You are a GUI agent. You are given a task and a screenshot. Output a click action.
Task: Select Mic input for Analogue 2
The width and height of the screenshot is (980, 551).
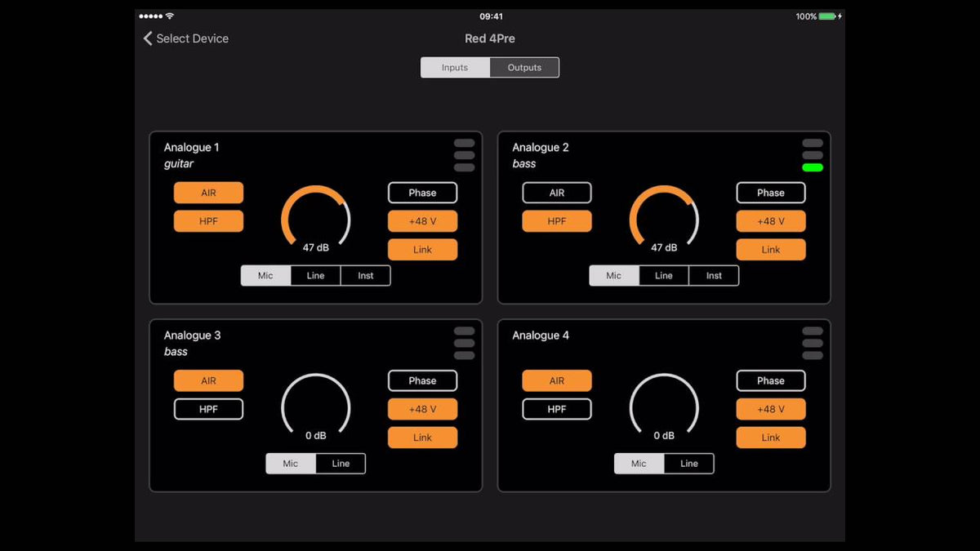click(614, 276)
